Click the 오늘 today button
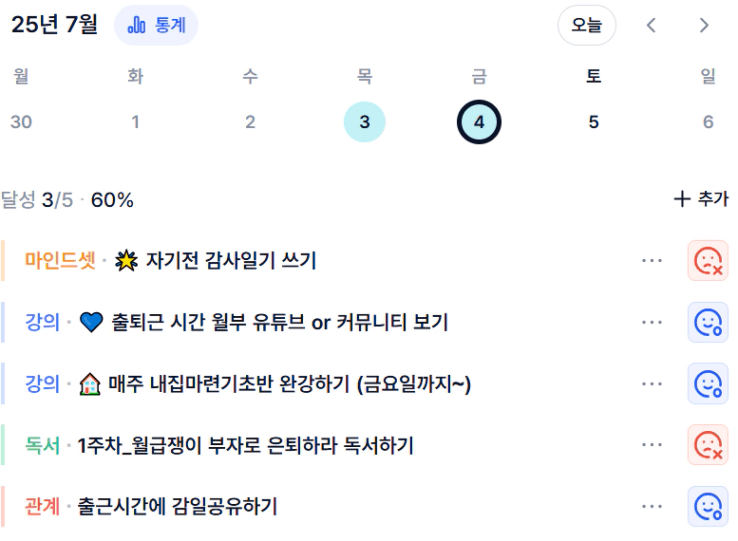The height and width of the screenshot is (541, 738). tap(586, 25)
